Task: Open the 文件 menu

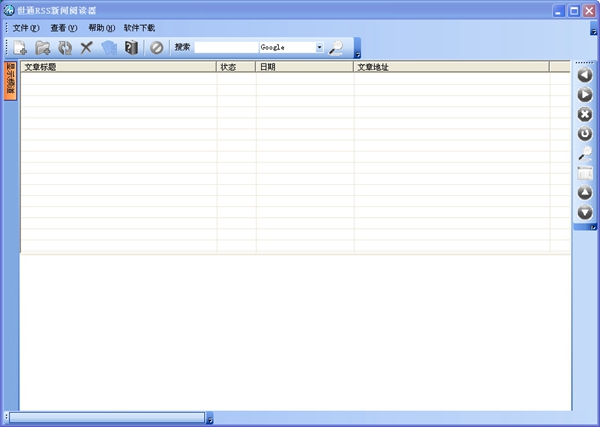Action: click(26, 28)
